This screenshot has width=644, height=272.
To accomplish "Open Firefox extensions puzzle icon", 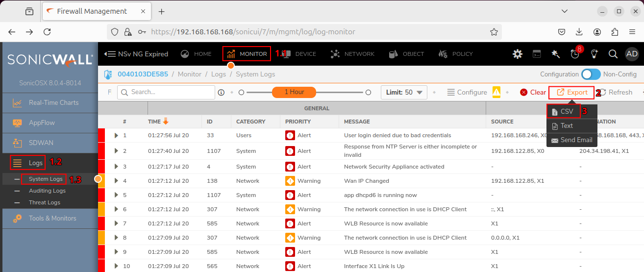I will [x=615, y=32].
